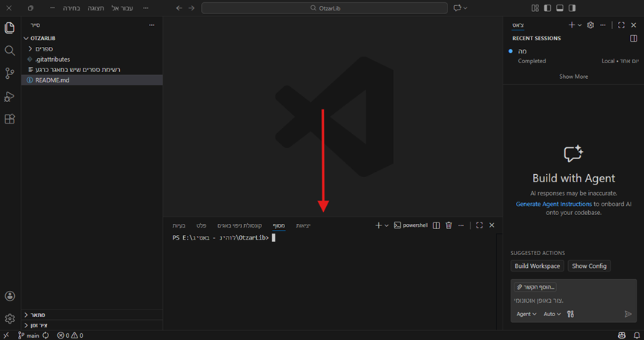The width and height of the screenshot is (644, 340).
Task: Toggle the secondary sidebar visibility
Action: tap(572, 8)
